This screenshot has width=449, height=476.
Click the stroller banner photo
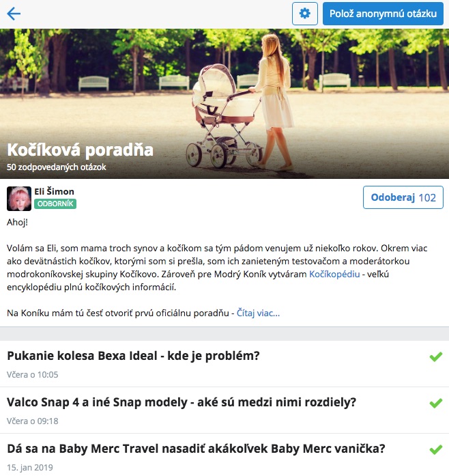(x=224, y=104)
